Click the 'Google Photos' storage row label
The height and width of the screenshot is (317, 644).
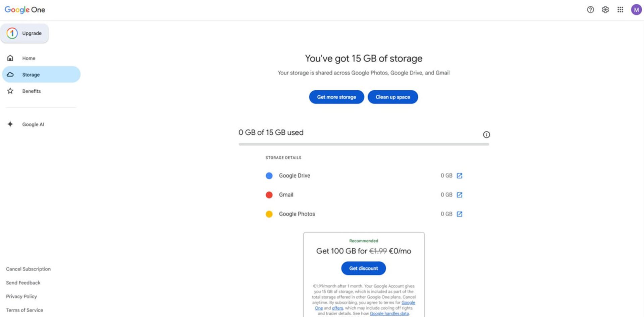(297, 214)
